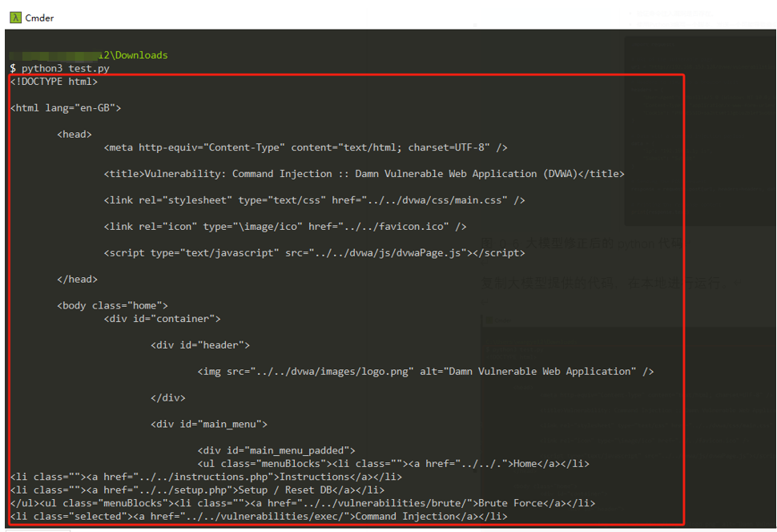Screen dimensions: 777x532
Task: Select the '<!DOCTYPE html>' output line
Action: tap(54, 81)
